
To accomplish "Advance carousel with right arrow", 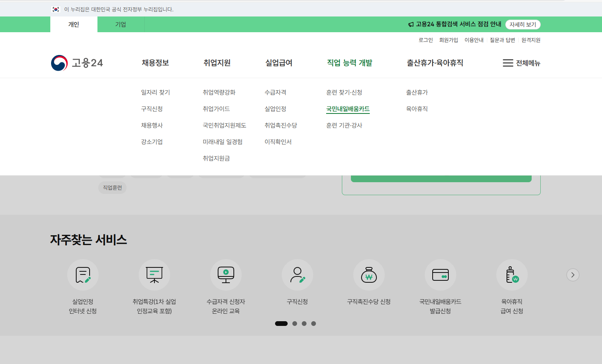I will (x=573, y=275).
